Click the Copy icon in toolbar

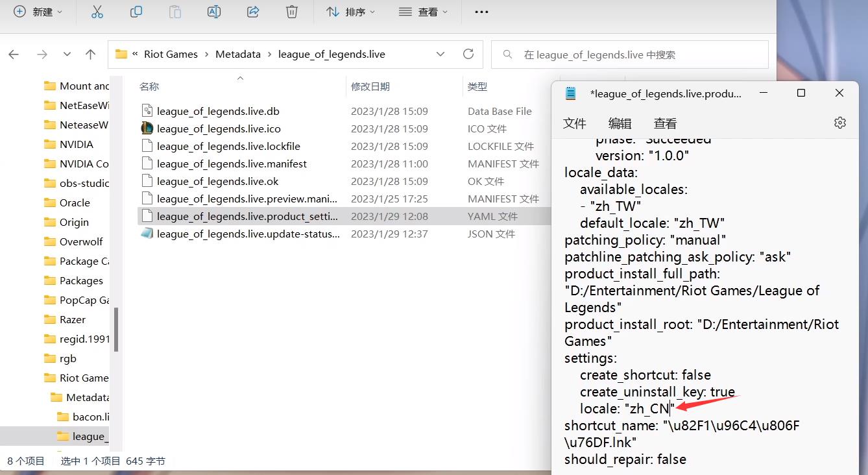(x=136, y=12)
